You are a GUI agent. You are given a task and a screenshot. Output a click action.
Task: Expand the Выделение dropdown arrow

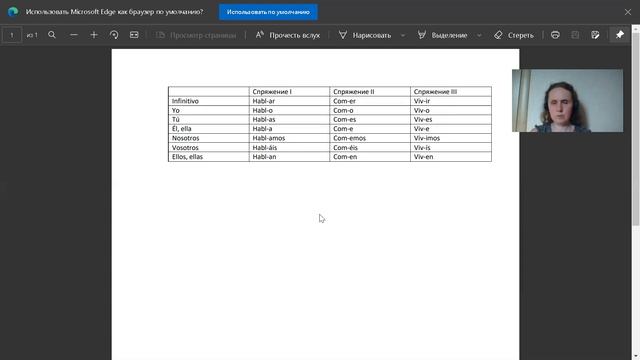coord(479,36)
